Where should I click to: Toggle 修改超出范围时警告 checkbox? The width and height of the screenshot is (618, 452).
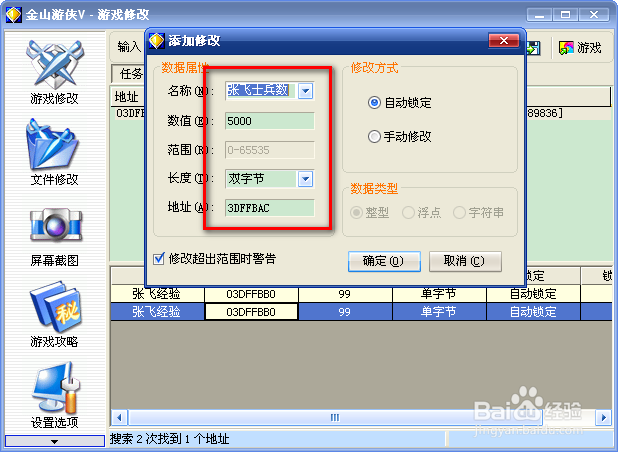[x=158, y=259]
